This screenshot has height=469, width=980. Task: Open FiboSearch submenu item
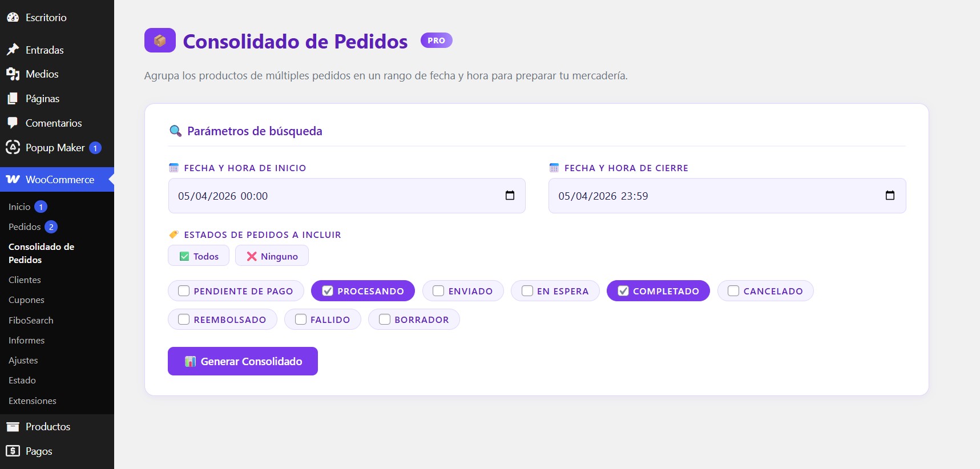(x=31, y=321)
